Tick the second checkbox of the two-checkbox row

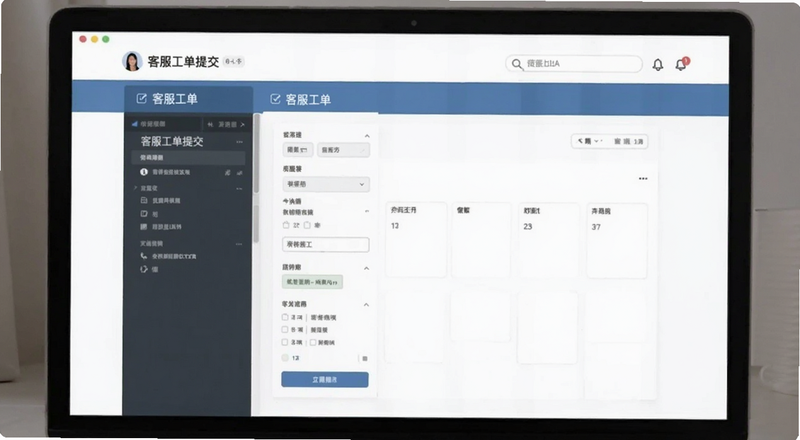click(x=307, y=225)
